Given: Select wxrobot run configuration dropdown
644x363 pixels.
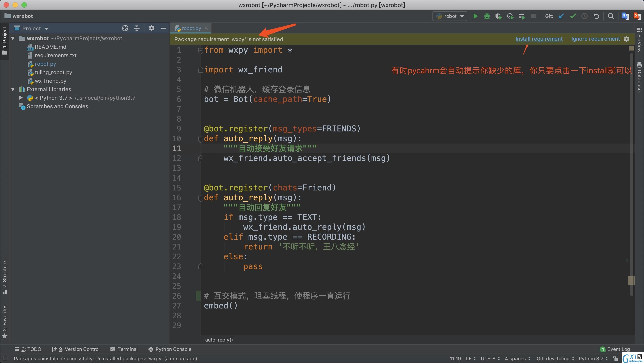Looking at the screenshot, I should click(x=449, y=16).
